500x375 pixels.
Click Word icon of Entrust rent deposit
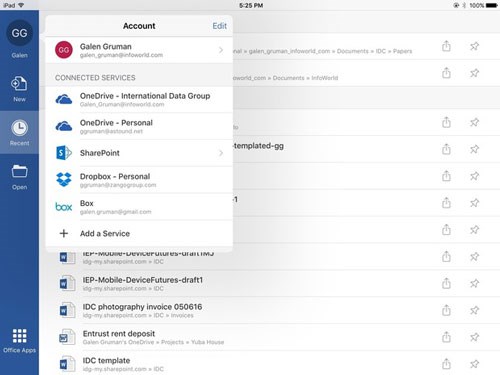[67, 337]
